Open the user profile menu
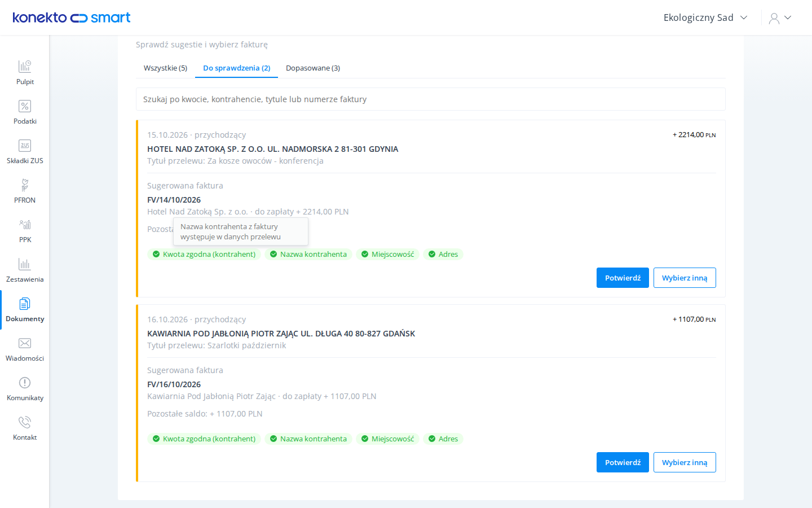The width and height of the screenshot is (812, 508). click(x=780, y=18)
